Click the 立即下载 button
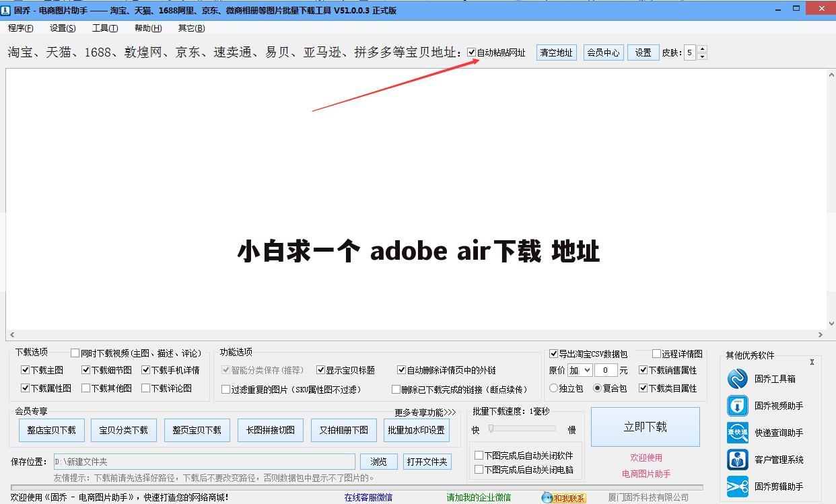 click(x=645, y=427)
